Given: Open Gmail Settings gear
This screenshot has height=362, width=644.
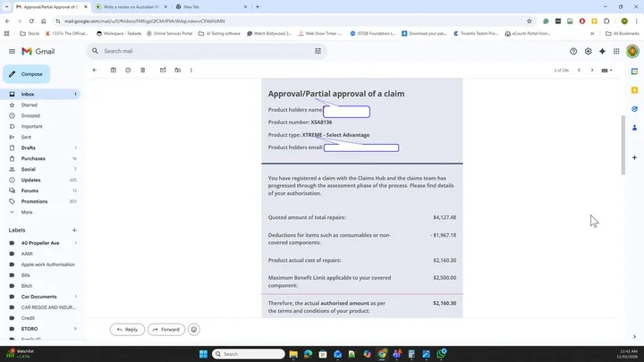Looking at the screenshot, I should pos(588,52).
